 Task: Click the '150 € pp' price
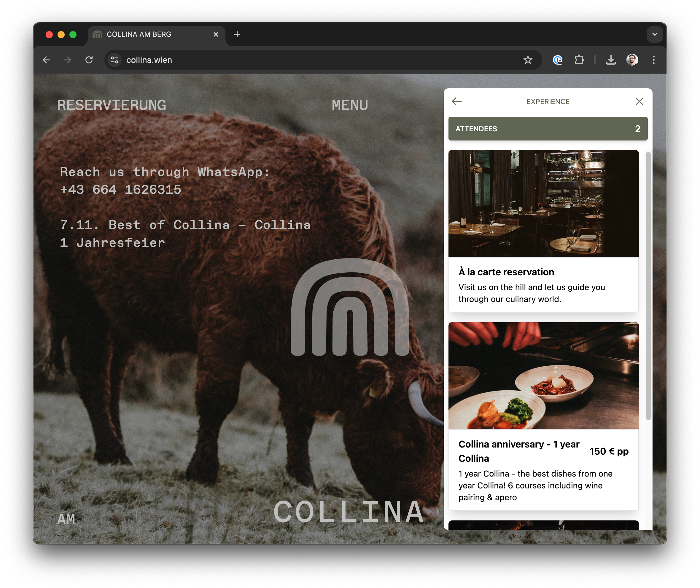click(609, 451)
